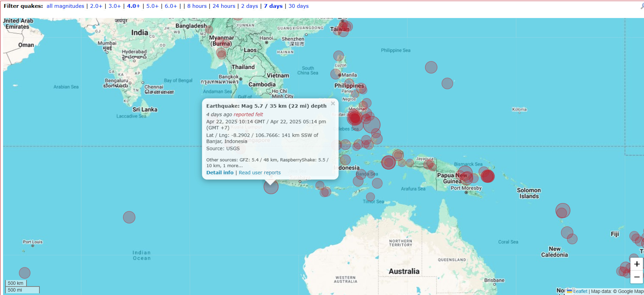Open Read user reports link
This screenshot has width=644, height=295.
(x=260, y=173)
